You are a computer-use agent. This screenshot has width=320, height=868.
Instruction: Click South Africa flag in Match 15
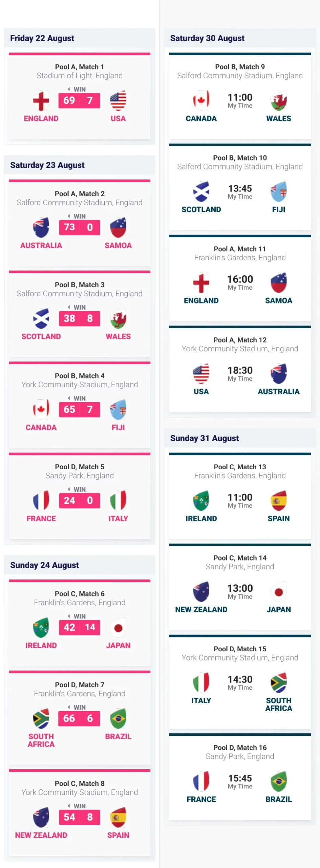click(279, 683)
